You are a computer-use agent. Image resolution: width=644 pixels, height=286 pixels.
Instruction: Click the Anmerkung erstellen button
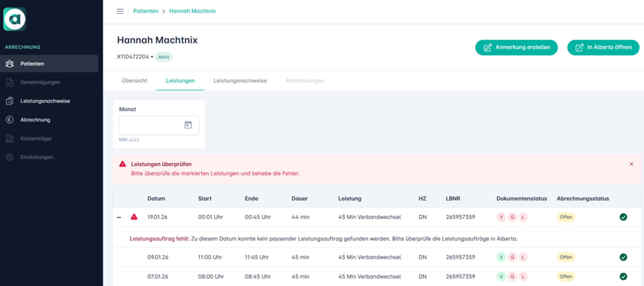516,47
